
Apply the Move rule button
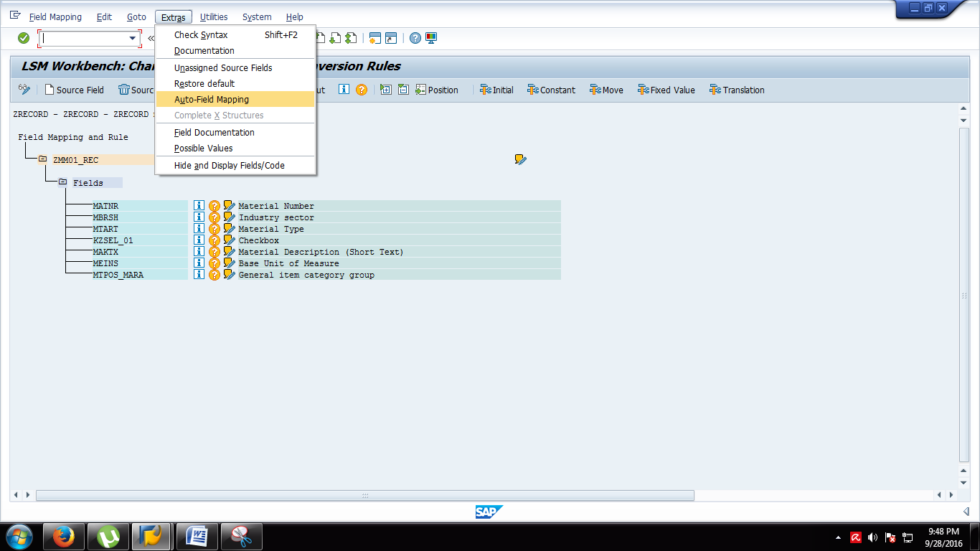coord(606,90)
